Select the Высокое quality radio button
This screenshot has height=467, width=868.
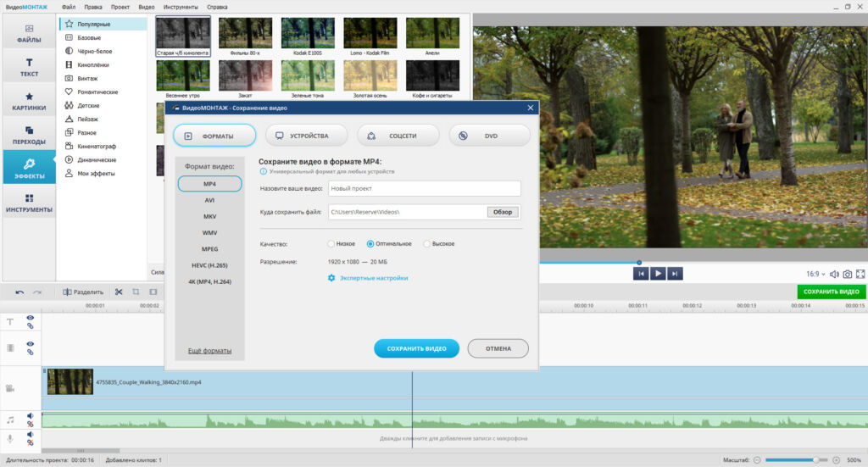(x=427, y=243)
